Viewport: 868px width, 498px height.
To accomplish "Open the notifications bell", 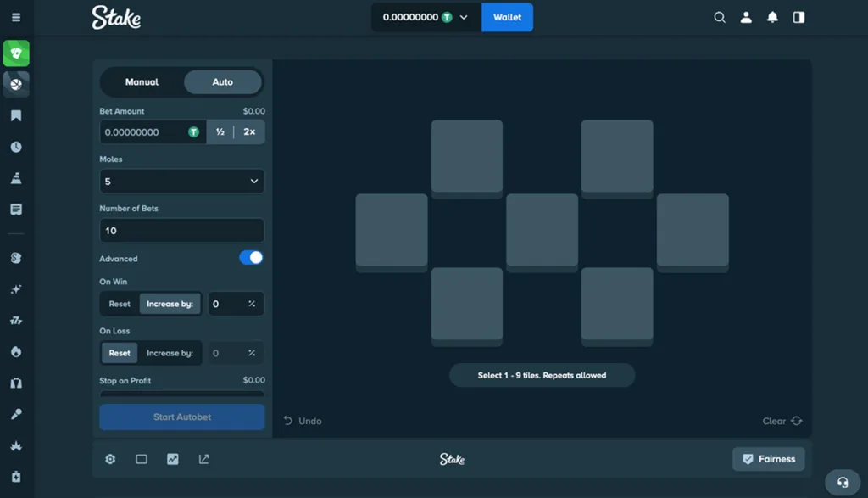I will point(772,17).
